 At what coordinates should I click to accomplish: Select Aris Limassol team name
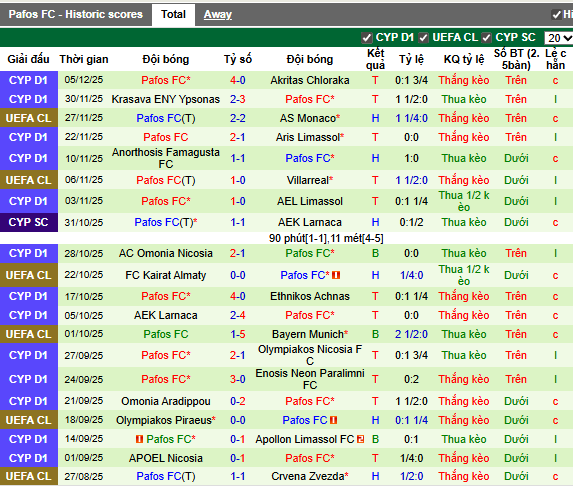[x=308, y=137]
